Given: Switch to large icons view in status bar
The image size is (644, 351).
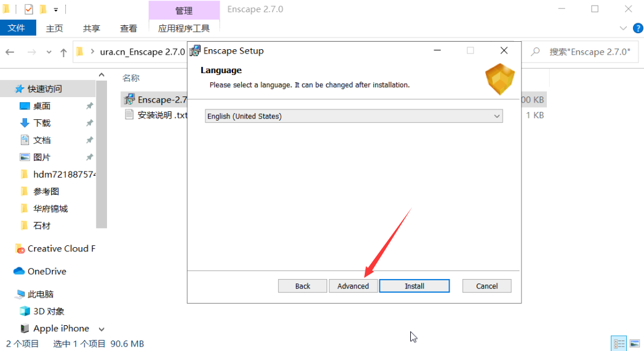Looking at the screenshot, I should point(635,344).
